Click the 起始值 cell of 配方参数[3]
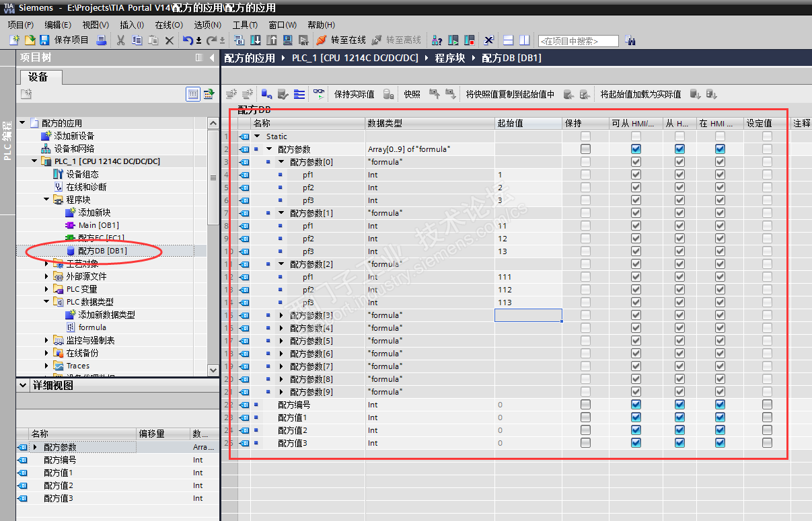Viewport: 812px width, 521px height. (528, 315)
